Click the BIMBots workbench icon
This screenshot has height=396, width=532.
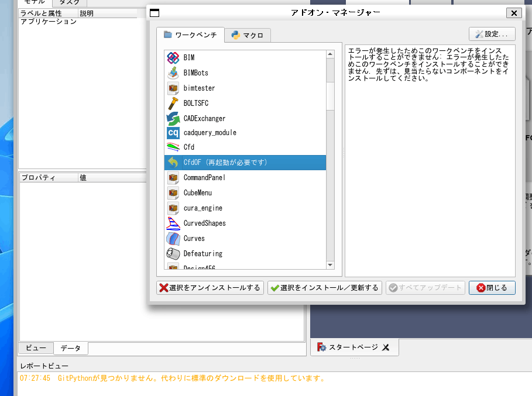(173, 73)
